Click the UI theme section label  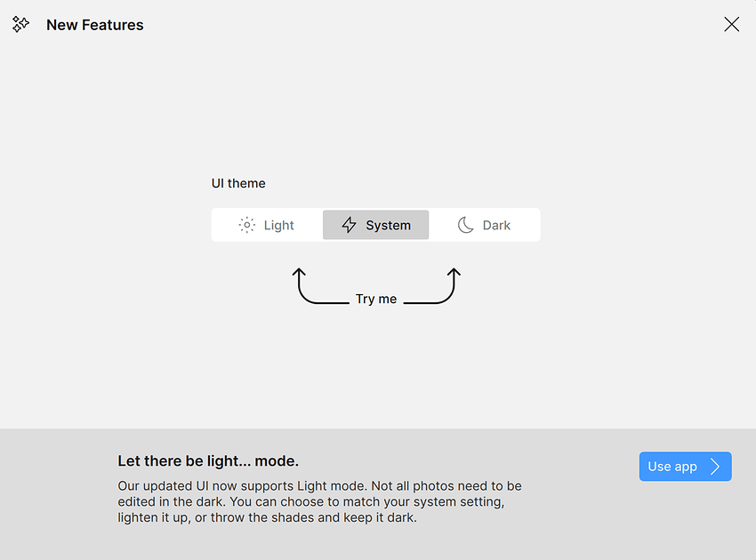pyautogui.click(x=238, y=183)
